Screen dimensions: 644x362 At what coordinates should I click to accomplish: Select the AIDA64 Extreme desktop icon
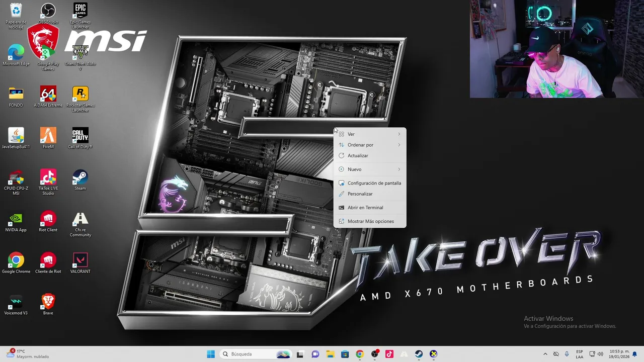pyautogui.click(x=48, y=97)
